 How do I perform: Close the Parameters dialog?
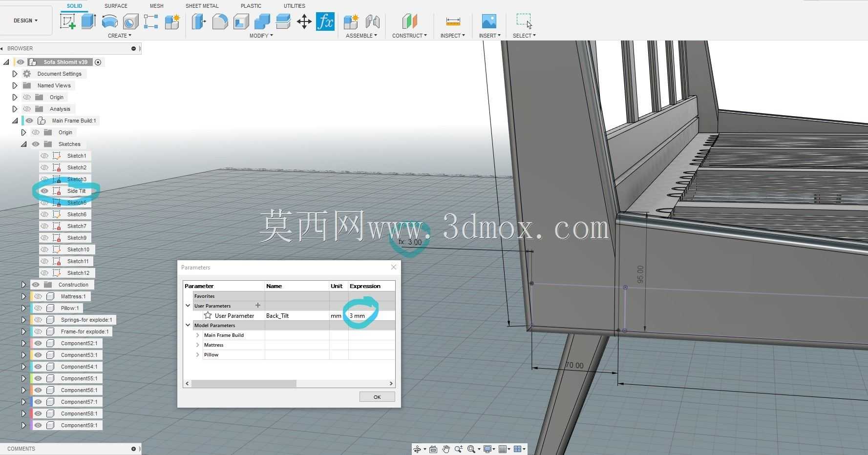click(x=394, y=267)
